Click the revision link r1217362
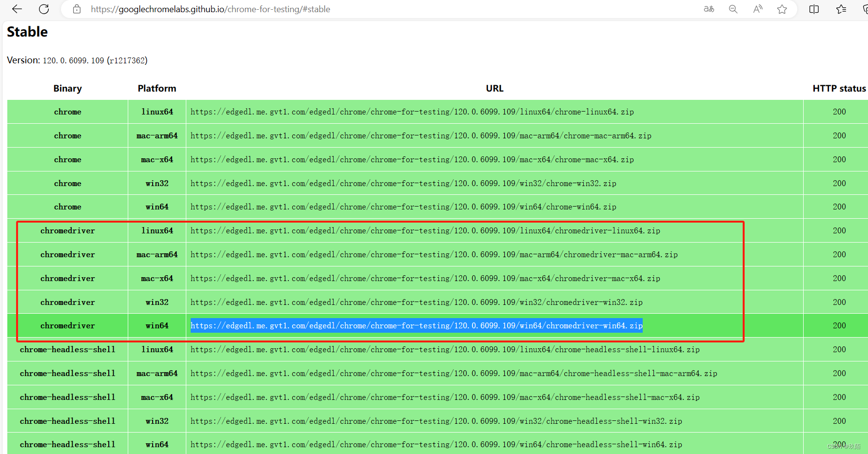The width and height of the screenshot is (868, 454). 127,60
